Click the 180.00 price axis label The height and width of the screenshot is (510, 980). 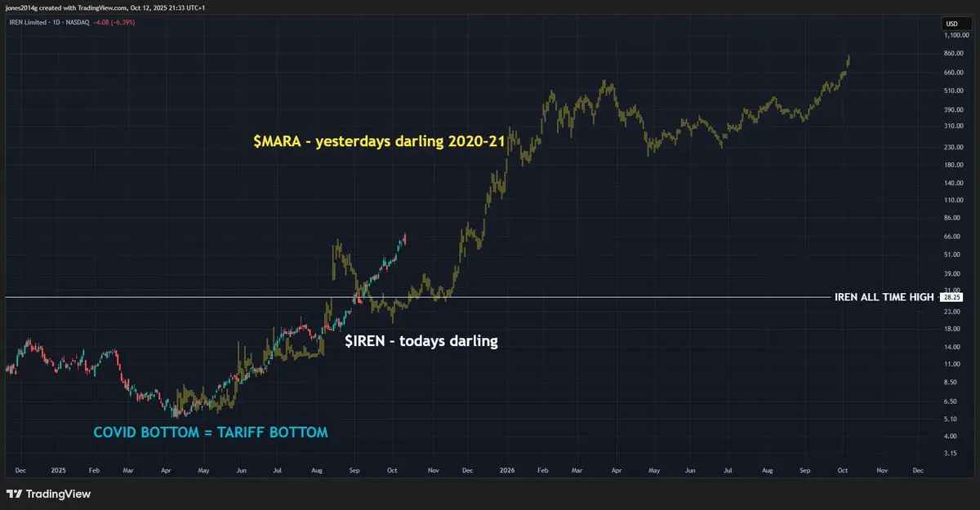pos(953,165)
